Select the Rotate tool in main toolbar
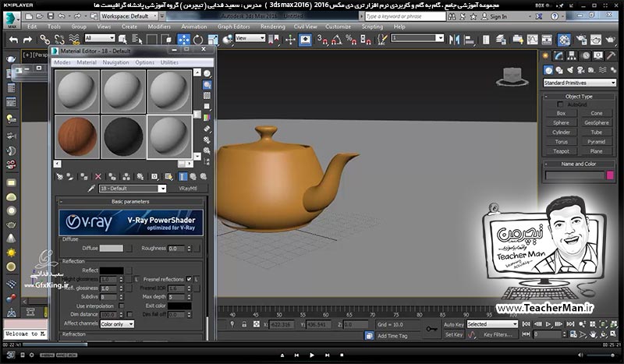 click(x=198, y=40)
